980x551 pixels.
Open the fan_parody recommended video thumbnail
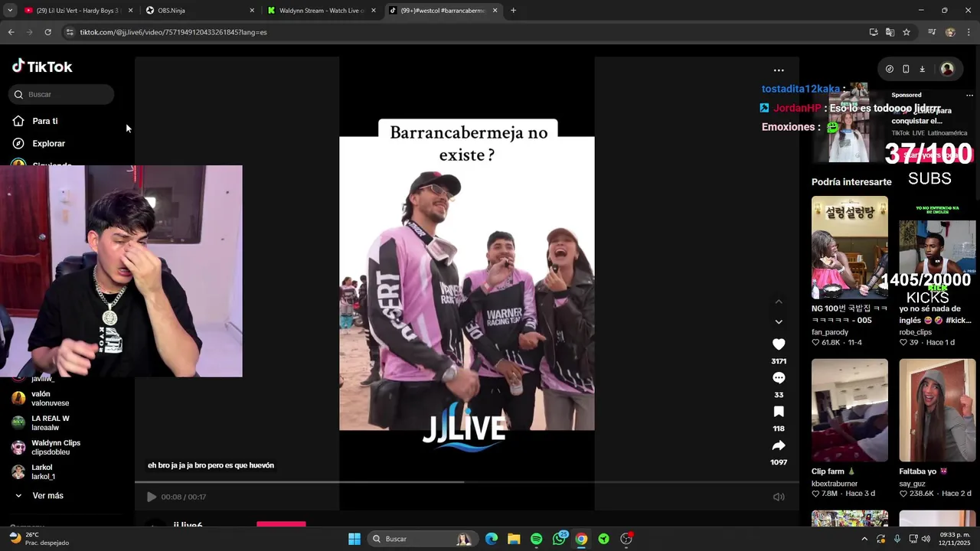click(850, 247)
